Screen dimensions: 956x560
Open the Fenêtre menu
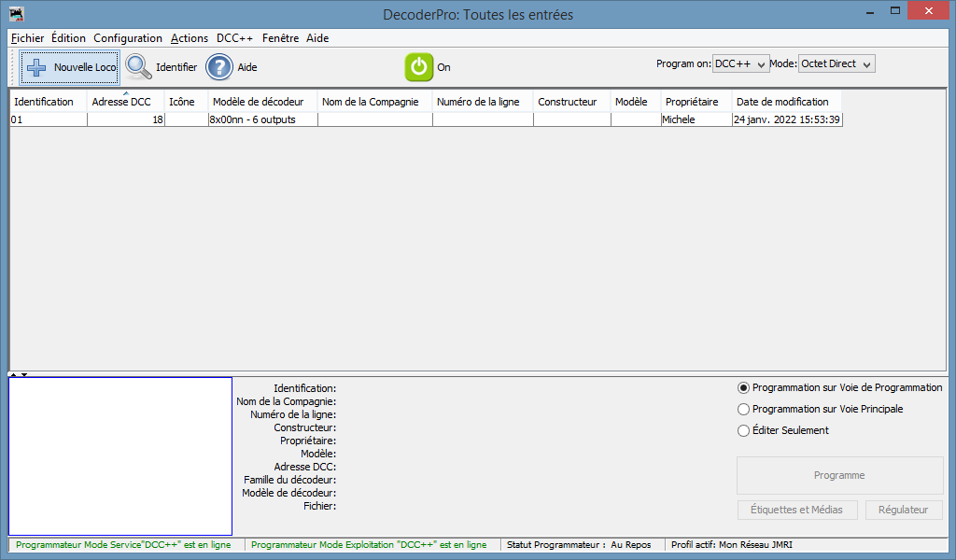coord(280,37)
